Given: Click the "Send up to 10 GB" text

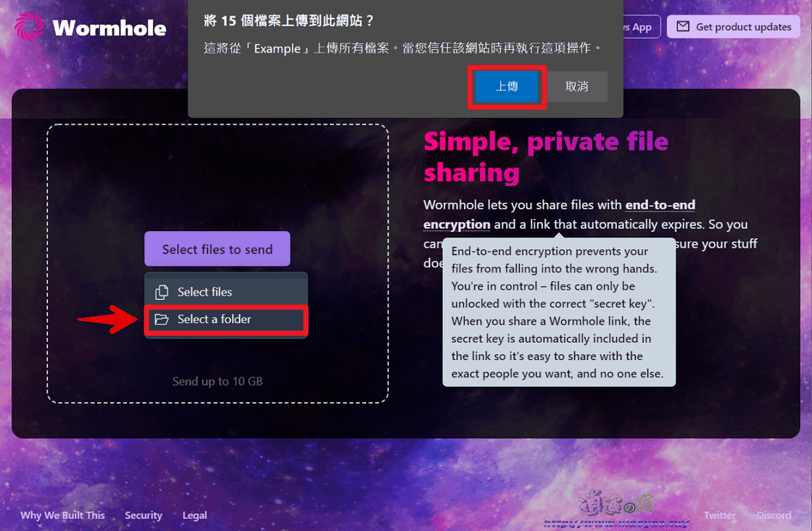Looking at the screenshot, I should coord(217,381).
